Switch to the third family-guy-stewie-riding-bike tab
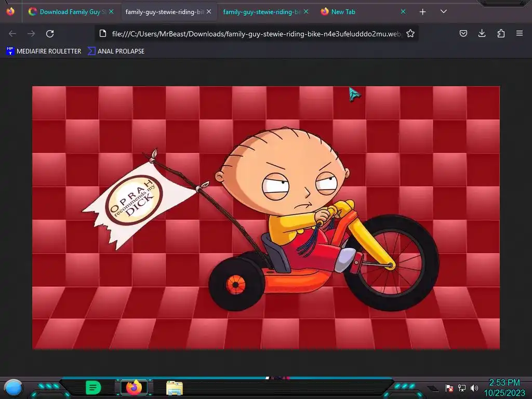The height and width of the screenshot is (399, 532). pos(261,12)
